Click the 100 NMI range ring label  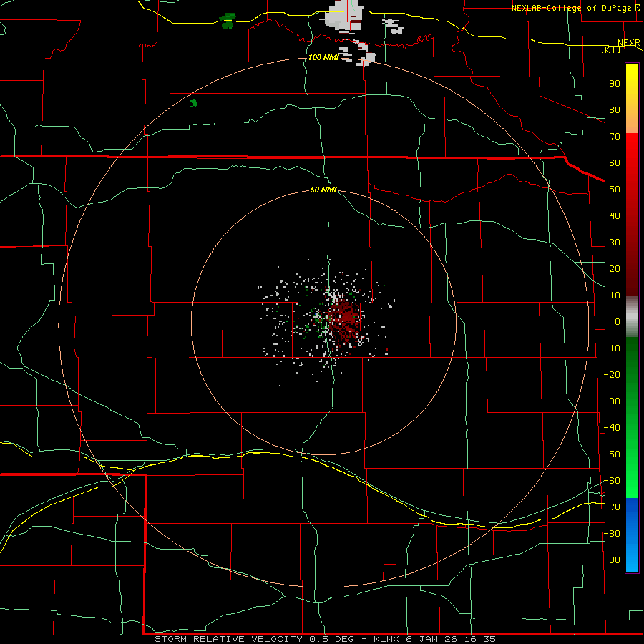(x=323, y=57)
